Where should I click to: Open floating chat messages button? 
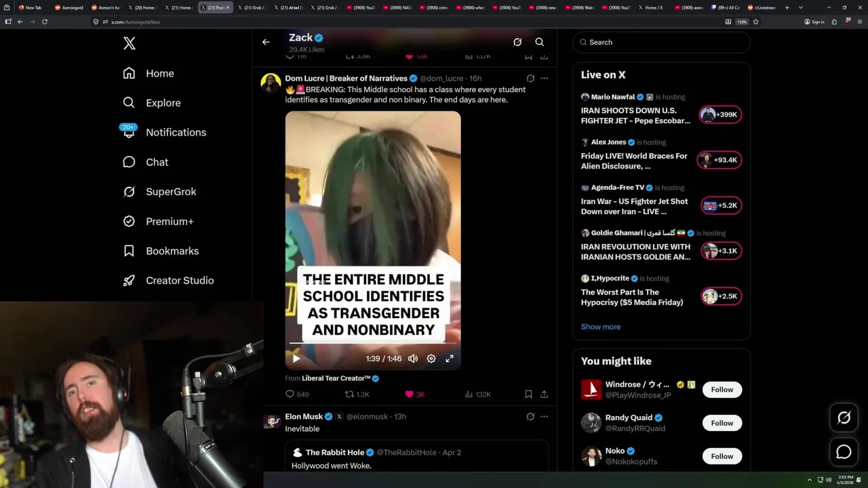pyautogui.click(x=844, y=451)
